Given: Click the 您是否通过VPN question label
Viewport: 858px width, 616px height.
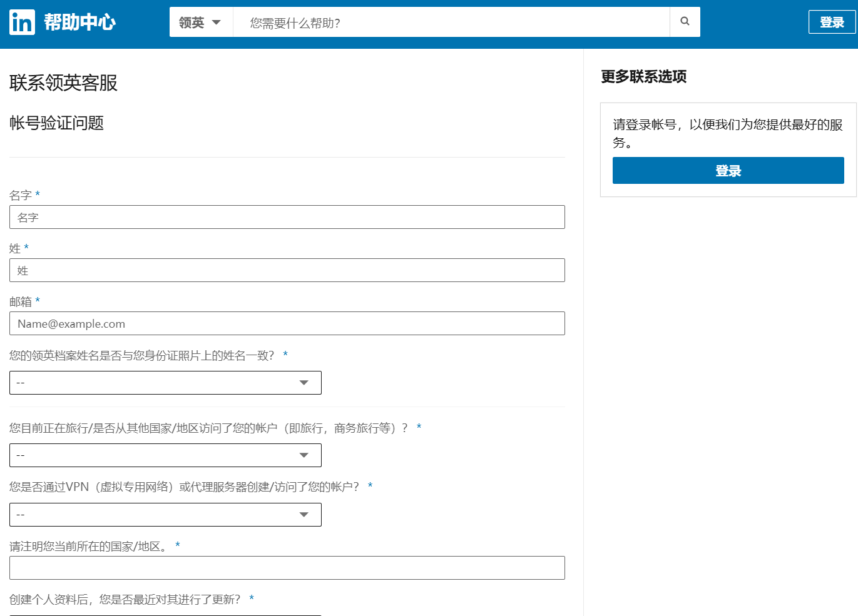Looking at the screenshot, I should [185, 487].
